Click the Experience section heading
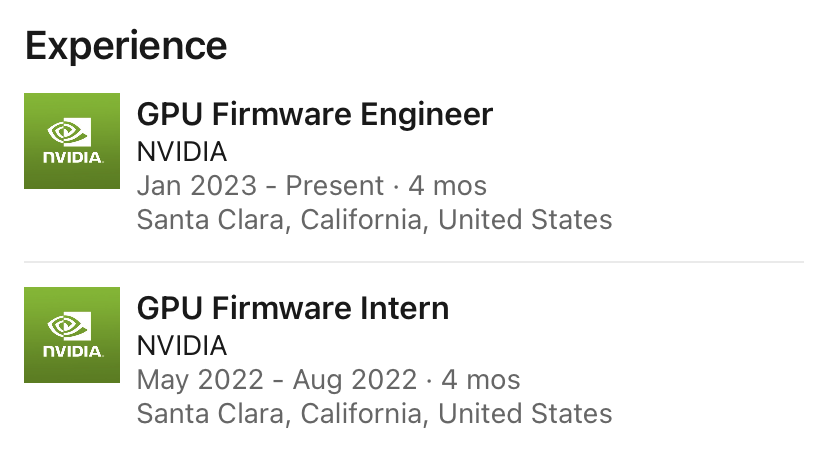 point(126,45)
